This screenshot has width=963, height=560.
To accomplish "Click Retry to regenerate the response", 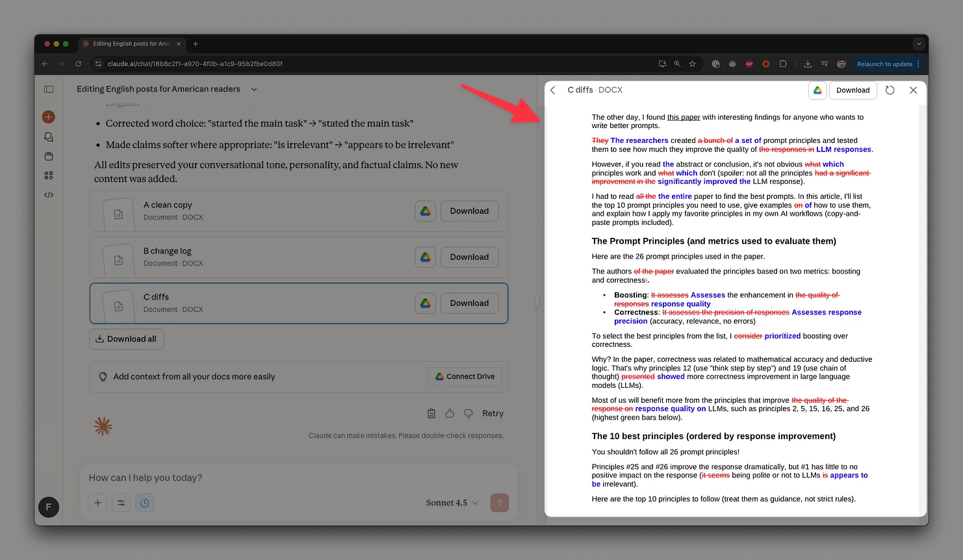I will tap(493, 413).
